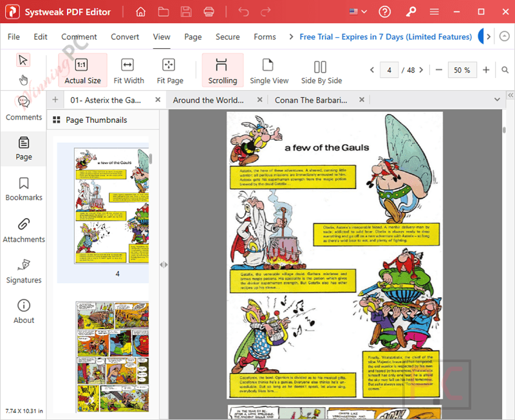Screen dimensions: 515x420
Task: Undo the last action
Action: [x=243, y=12]
